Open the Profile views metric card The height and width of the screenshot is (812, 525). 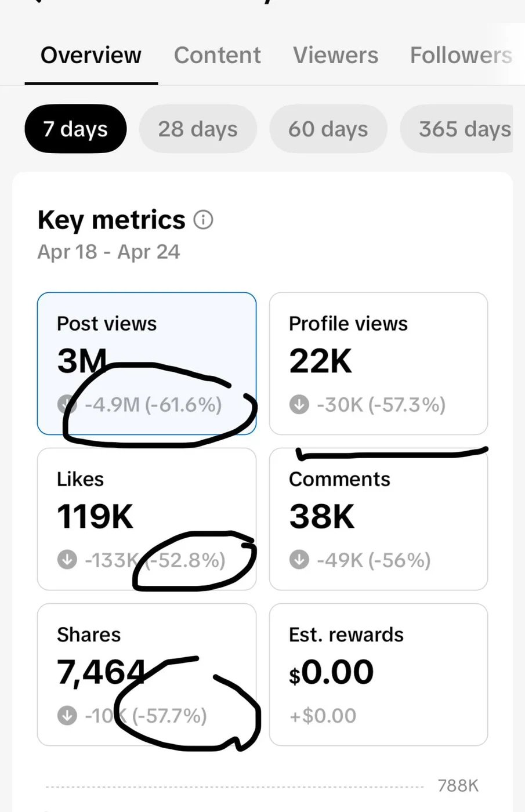(x=379, y=364)
